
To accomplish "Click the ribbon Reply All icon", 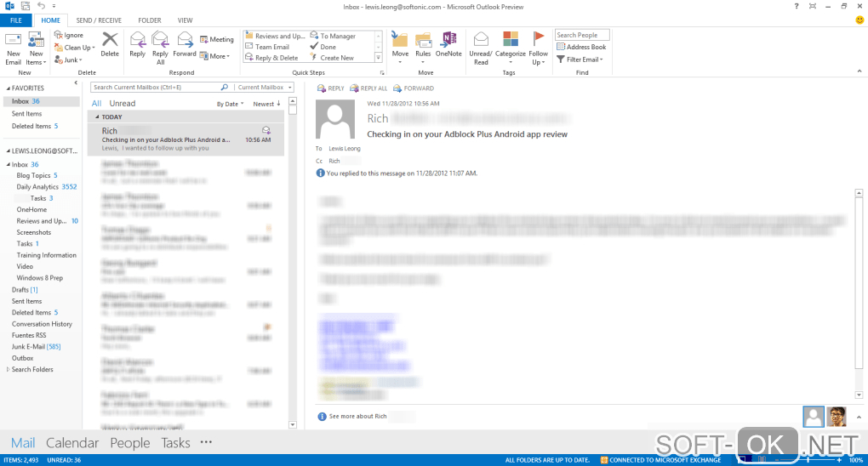I will tap(160, 48).
